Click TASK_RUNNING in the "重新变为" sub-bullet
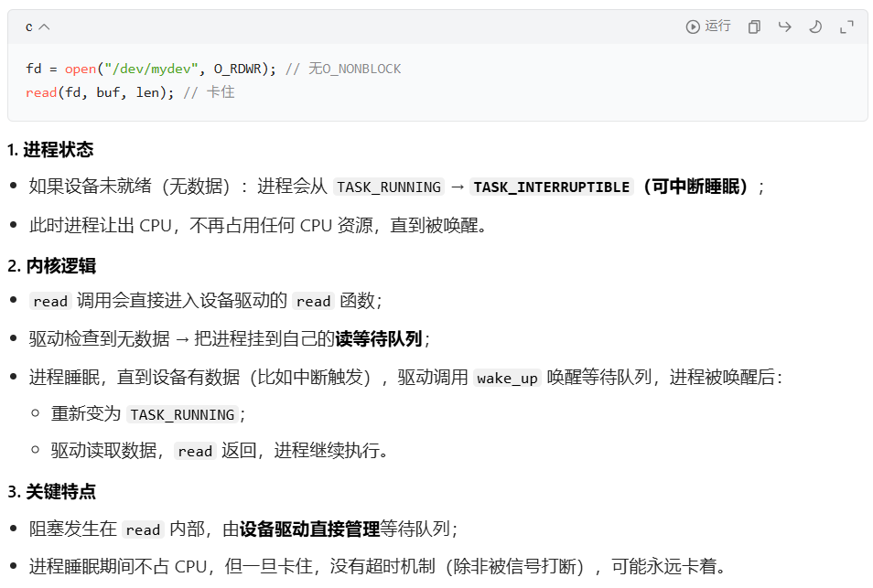This screenshot has height=588, width=873. (x=182, y=415)
